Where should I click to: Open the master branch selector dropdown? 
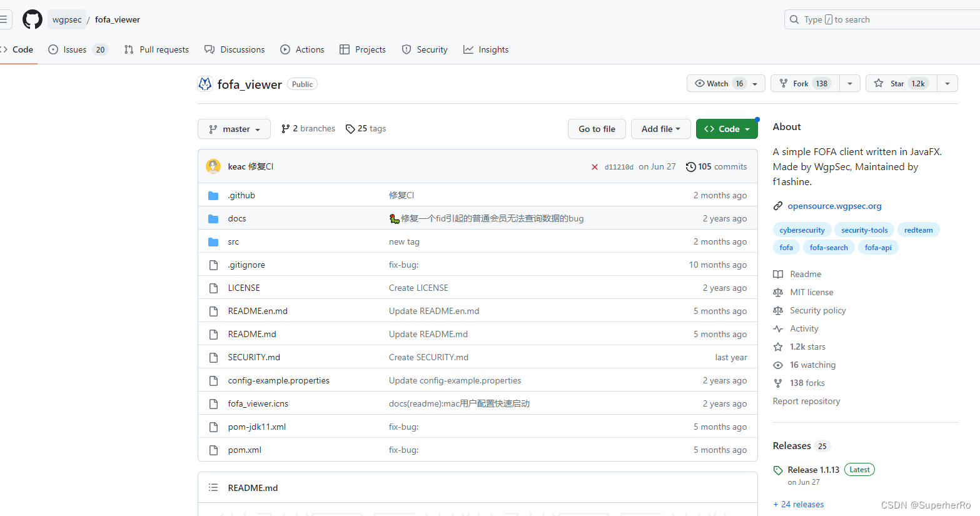tap(234, 129)
